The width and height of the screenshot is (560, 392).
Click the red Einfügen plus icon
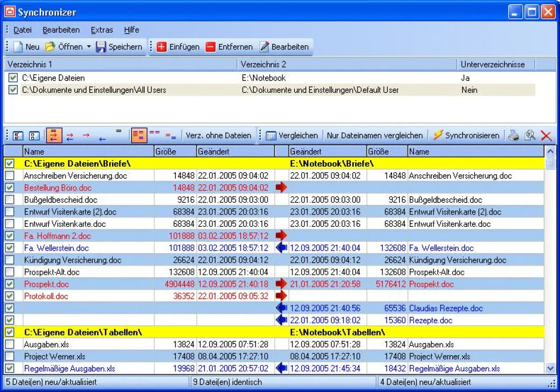pyautogui.click(x=161, y=47)
